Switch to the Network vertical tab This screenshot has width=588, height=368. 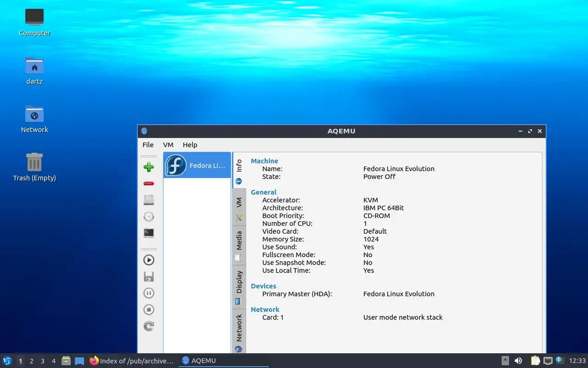[239, 332]
